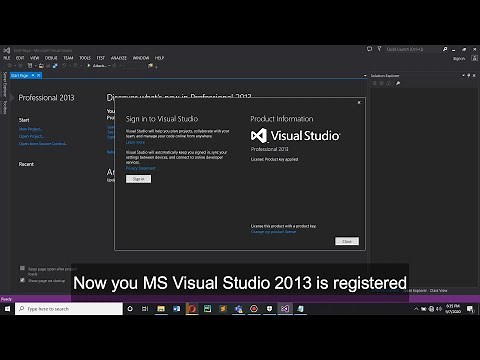
Task: Click Open from Source Control link
Action: (43, 144)
